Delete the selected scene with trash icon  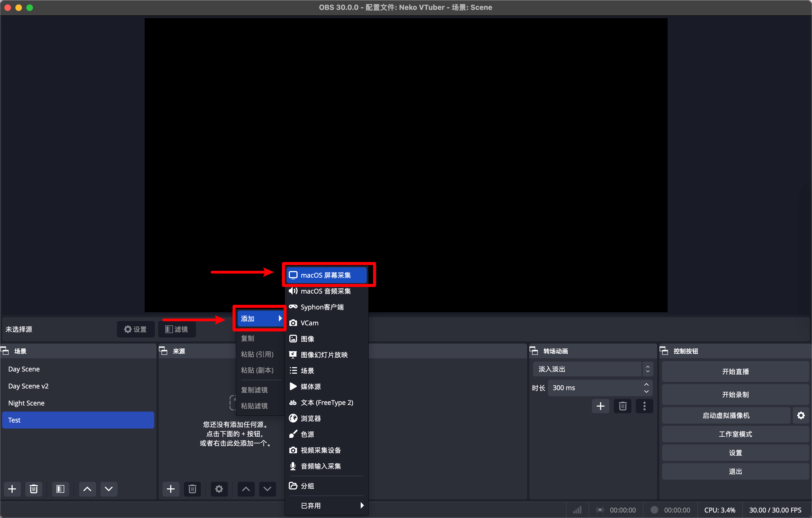coord(33,489)
